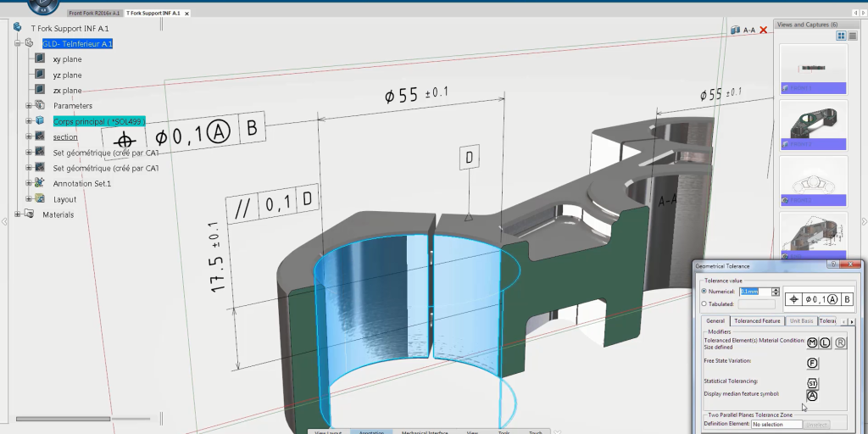Open the compass button at top
This screenshot has width=868, height=434.
(42, 6)
